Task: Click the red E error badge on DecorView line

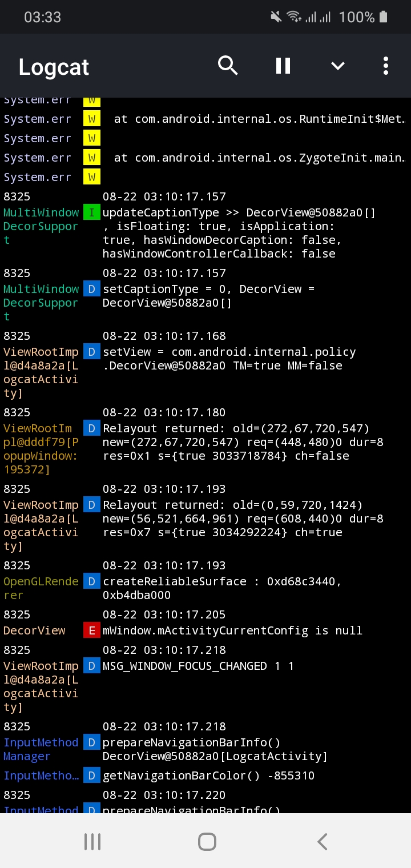Action: click(x=91, y=630)
